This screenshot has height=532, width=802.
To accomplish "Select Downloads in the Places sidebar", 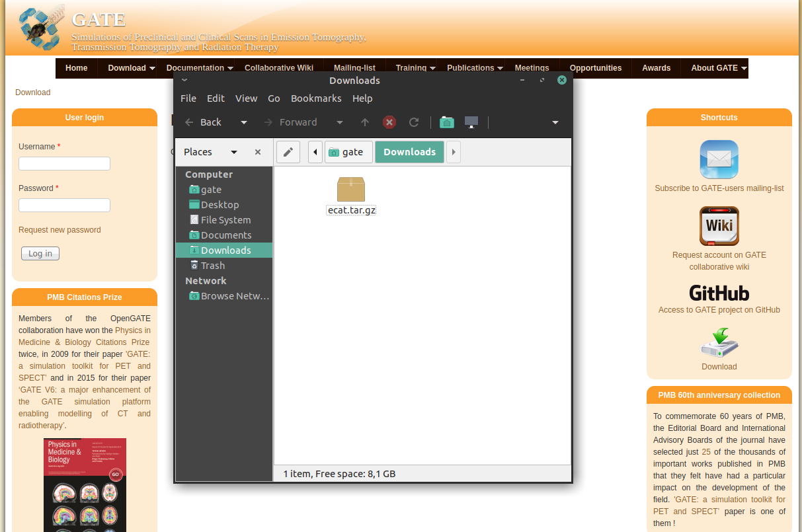I will 224,250.
